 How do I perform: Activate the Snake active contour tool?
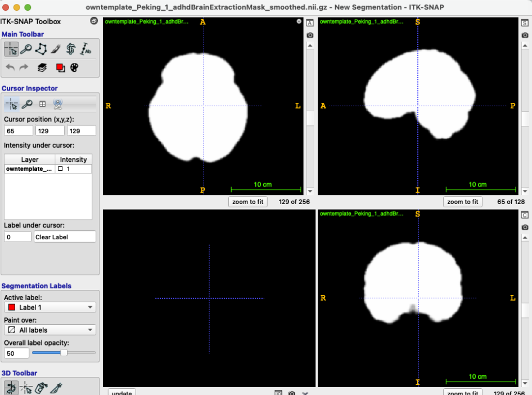click(71, 49)
